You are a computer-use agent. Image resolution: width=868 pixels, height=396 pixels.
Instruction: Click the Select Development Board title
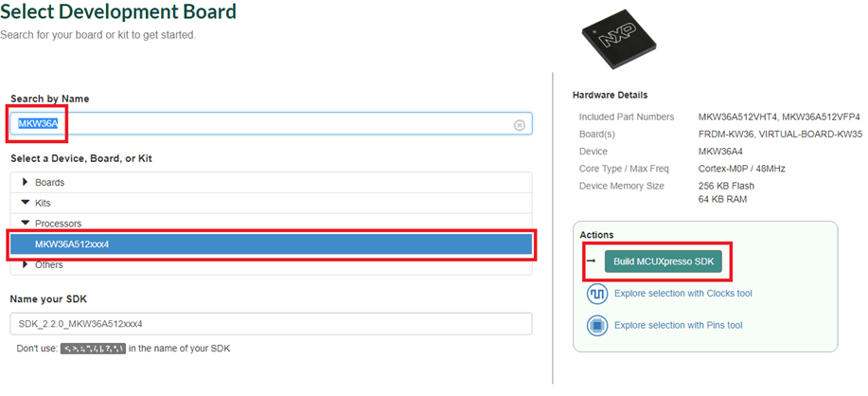click(118, 11)
